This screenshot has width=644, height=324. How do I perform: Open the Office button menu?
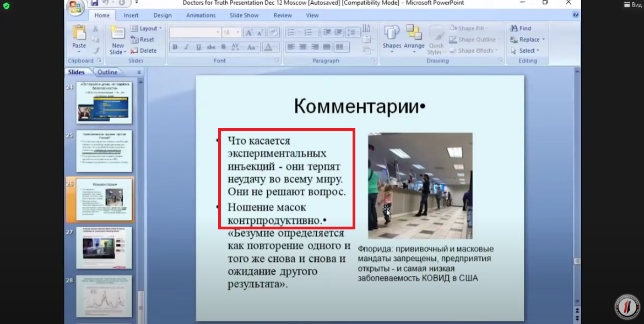tap(75, 8)
